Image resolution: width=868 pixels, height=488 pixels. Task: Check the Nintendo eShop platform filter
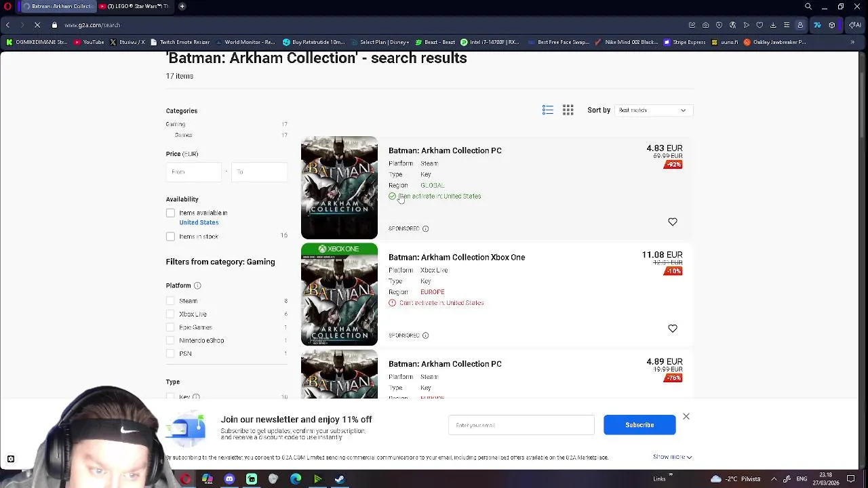170,341
